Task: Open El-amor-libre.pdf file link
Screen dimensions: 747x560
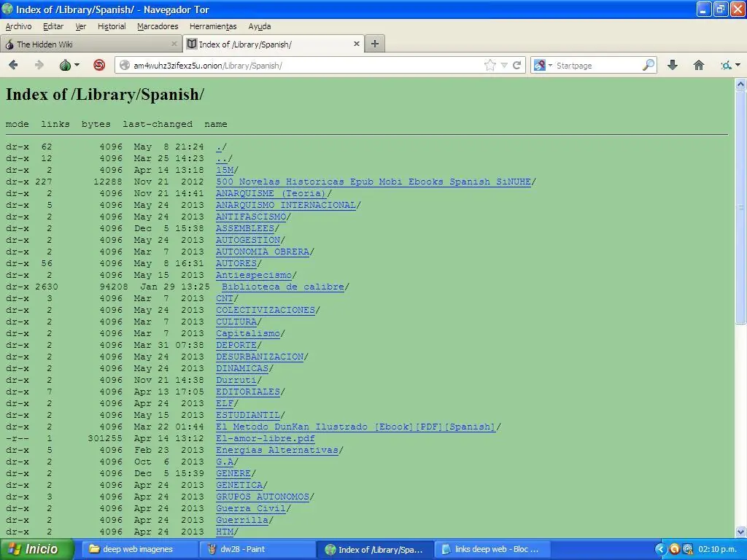Action: (266, 438)
